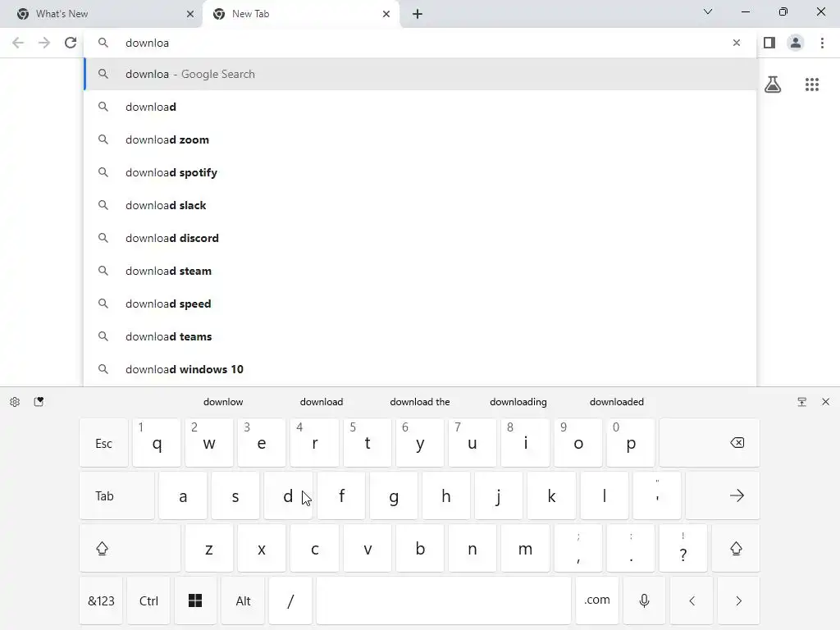
Task: Tap the backspace key
Action: coord(710,443)
